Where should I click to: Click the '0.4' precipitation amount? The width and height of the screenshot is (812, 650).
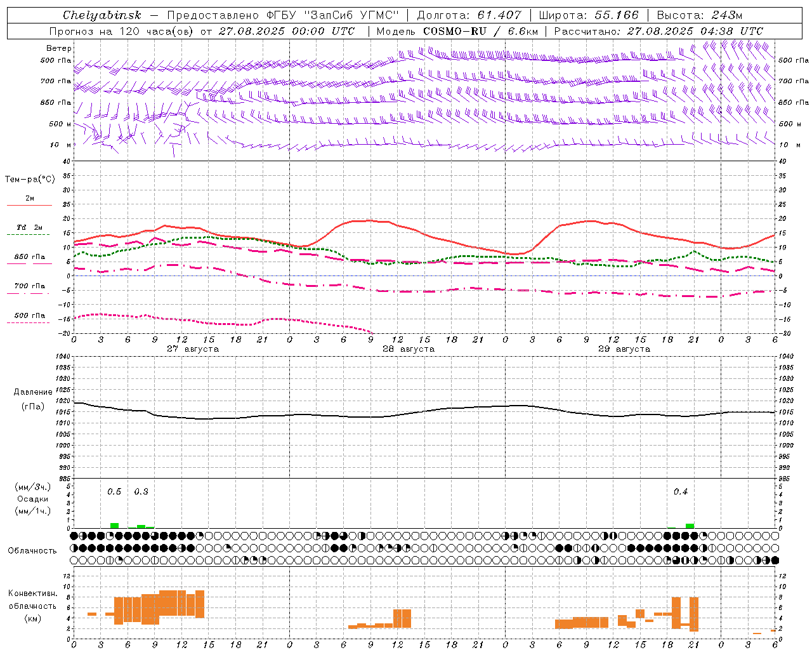pos(681,492)
